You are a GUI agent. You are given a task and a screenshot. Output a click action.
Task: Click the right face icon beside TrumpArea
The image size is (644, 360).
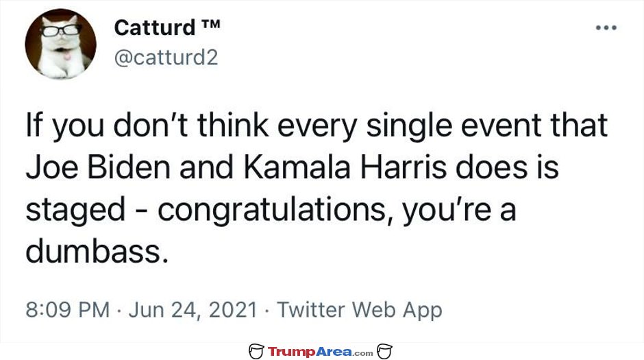(x=384, y=352)
